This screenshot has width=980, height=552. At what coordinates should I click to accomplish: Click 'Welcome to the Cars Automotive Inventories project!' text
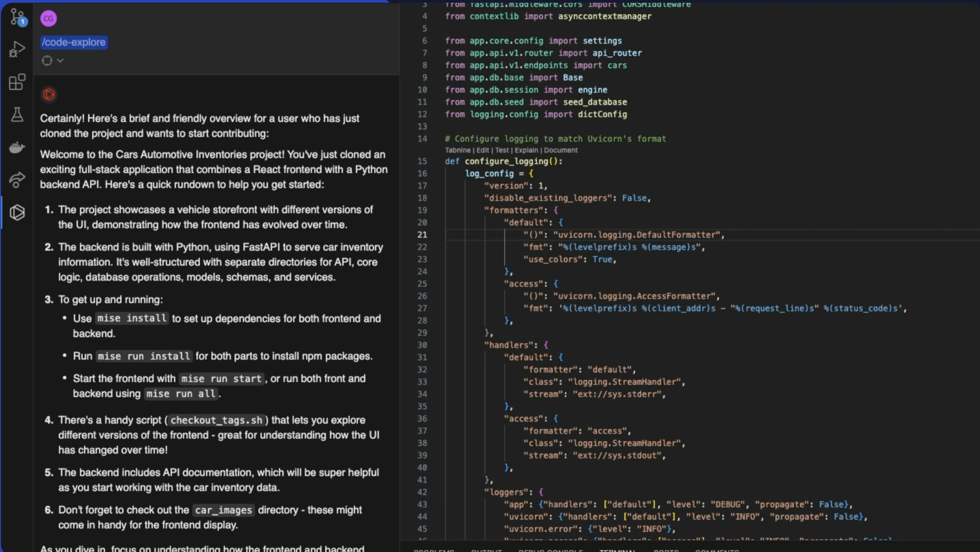click(x=162, y=155)
